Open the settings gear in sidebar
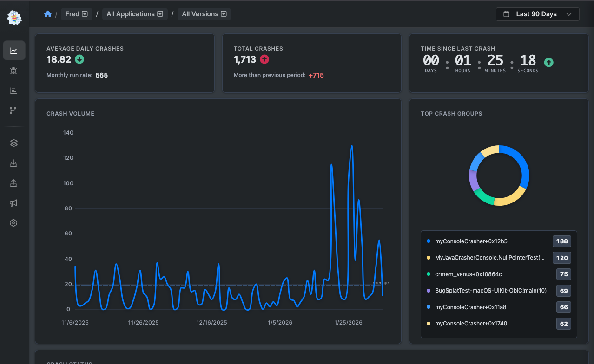 click(13, 223)
